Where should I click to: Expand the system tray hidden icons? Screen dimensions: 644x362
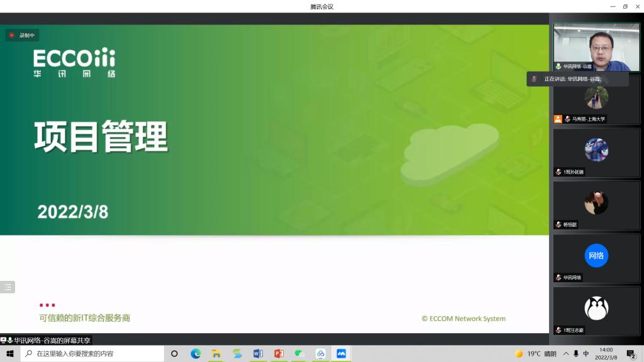pyautogui.click(x=565, y=354)
